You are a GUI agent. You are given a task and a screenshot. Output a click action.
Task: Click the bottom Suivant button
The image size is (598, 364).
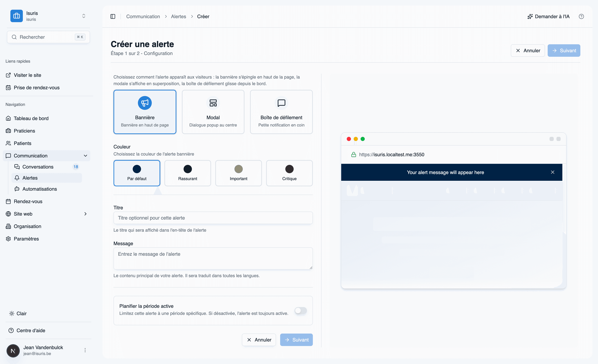pos(296,340)
